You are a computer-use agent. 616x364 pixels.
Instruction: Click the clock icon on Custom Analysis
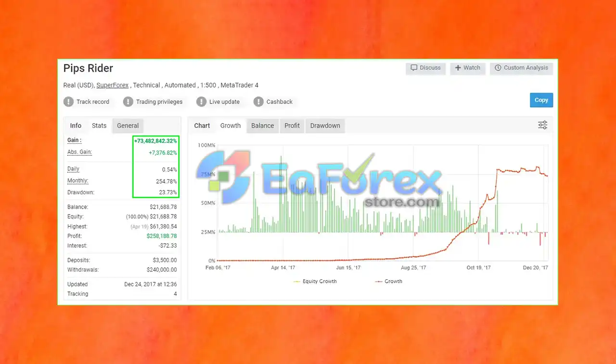click(498, 68)
